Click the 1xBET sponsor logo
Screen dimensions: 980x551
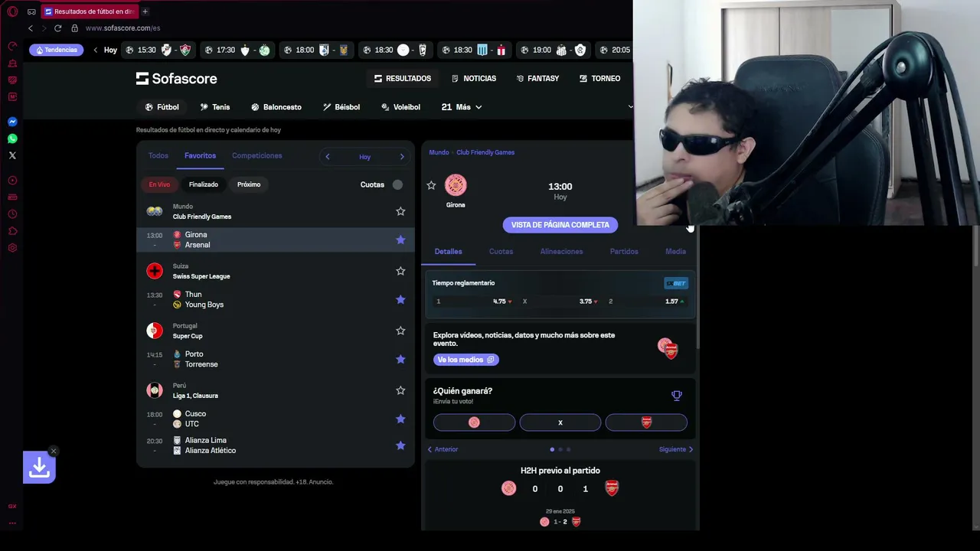[676, 283]
